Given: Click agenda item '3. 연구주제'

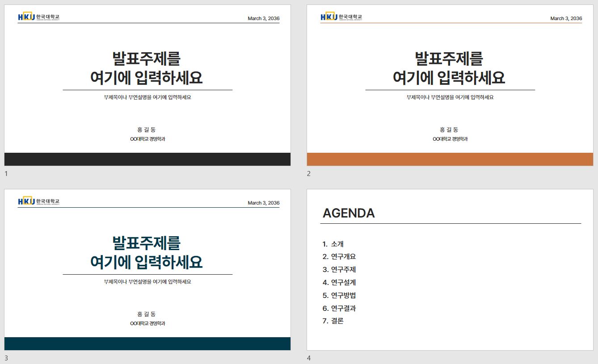Looking at the screenshot, I should pyautogui.click(x=339, y=269).
